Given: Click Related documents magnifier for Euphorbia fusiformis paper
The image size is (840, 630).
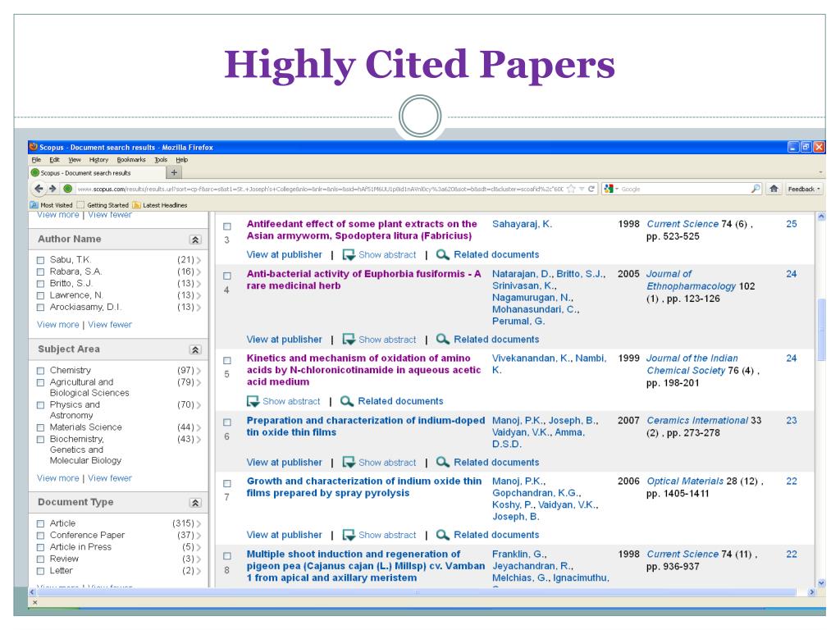Looking at the screenshot, I should (442, 339).
